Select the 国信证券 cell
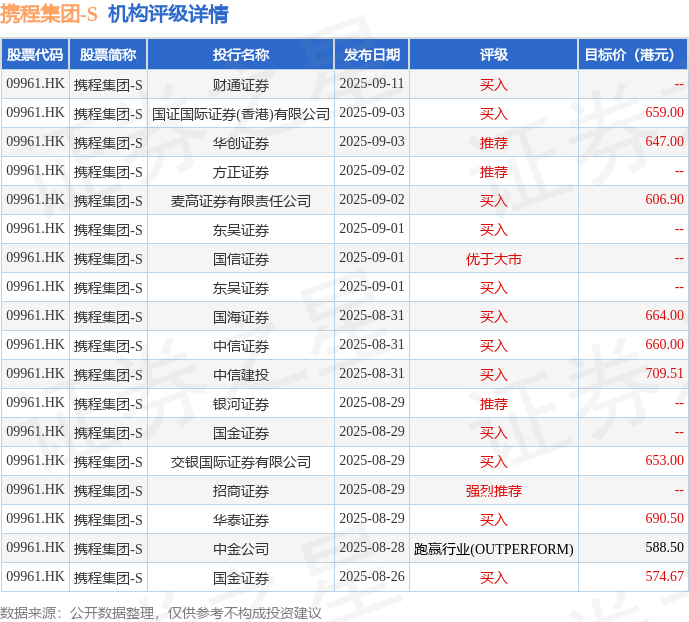The width and height of the screenshot is (689, 622). point(241,259)
